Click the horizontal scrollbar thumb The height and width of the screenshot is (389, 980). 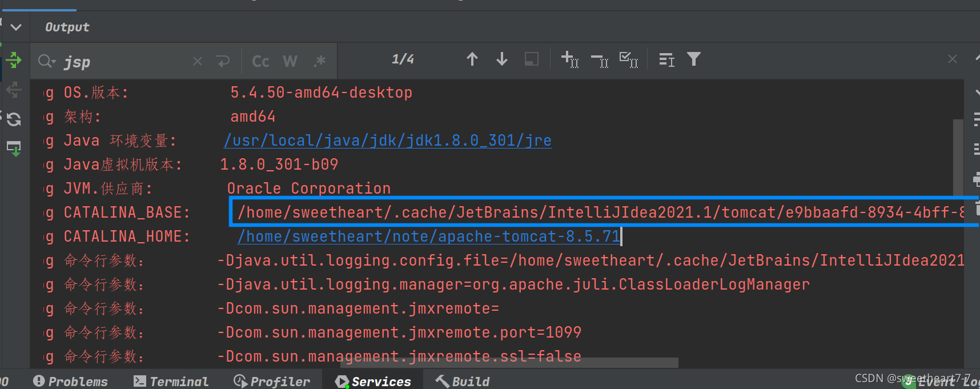click(509, 363)
